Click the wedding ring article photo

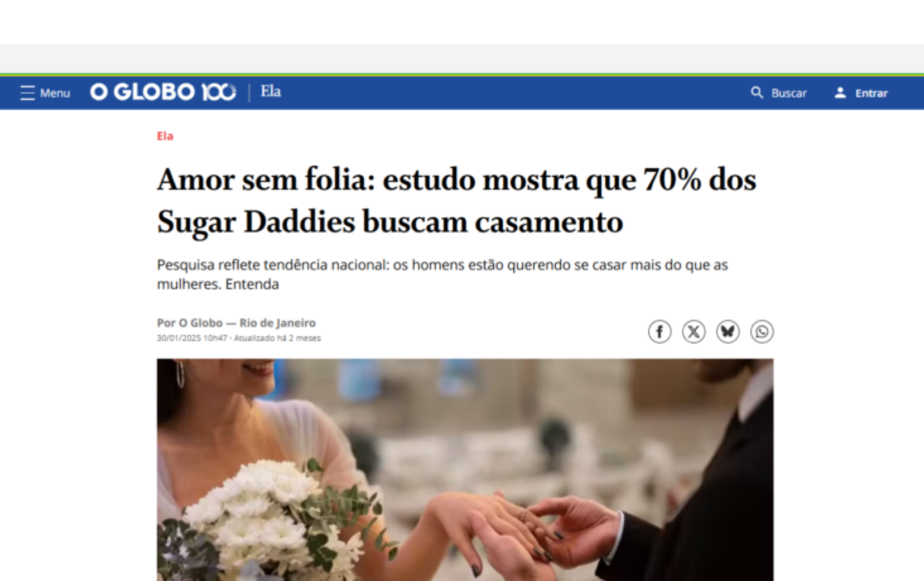[x=465, y=470]
